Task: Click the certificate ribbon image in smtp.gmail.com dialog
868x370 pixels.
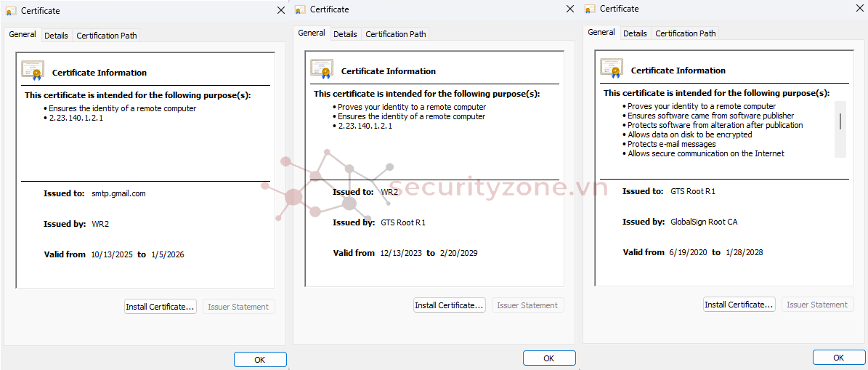Action: pyautogui.click(x=33, y=71)
